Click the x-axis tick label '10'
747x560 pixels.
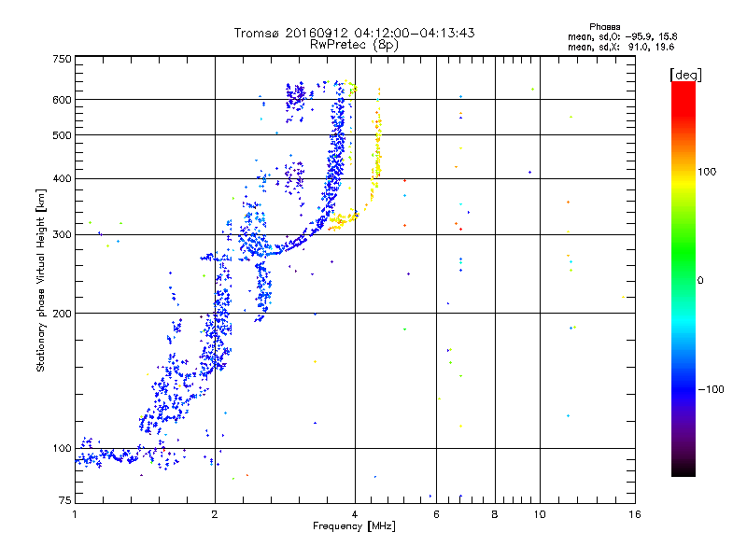coord(540,514)
